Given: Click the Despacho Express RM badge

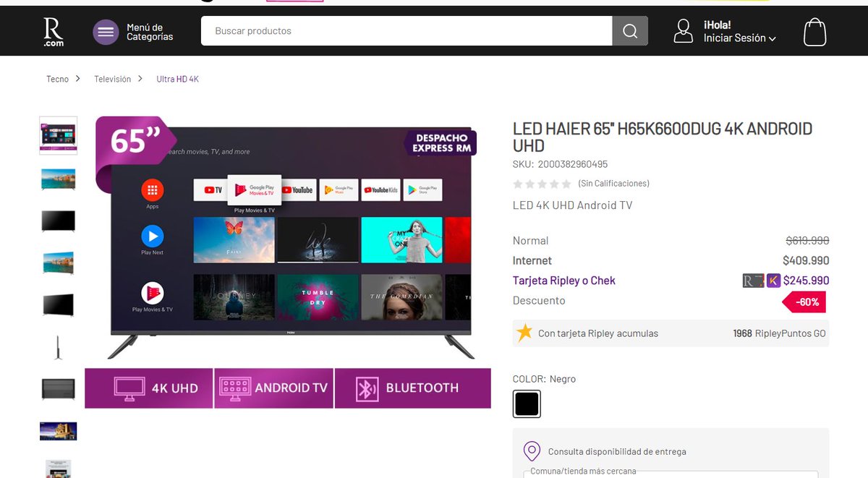Looking at the screenshot, I should tap(441, 142).
